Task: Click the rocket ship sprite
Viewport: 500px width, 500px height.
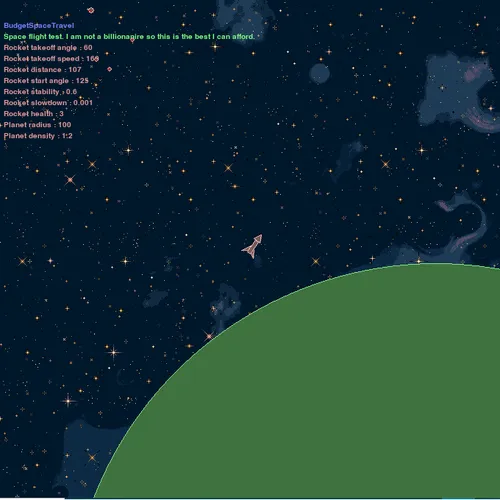Action: coord(252,246)
